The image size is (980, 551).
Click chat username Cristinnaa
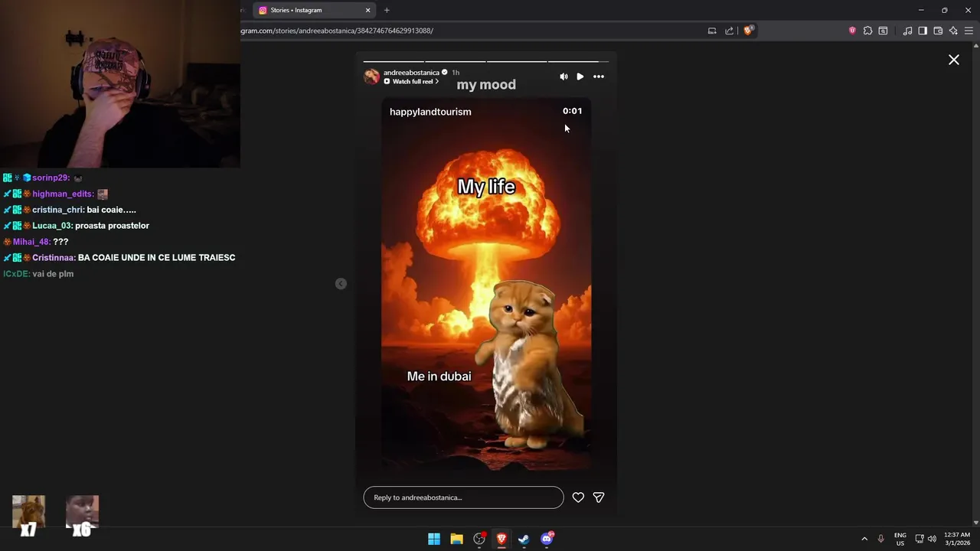pos(54,258)
